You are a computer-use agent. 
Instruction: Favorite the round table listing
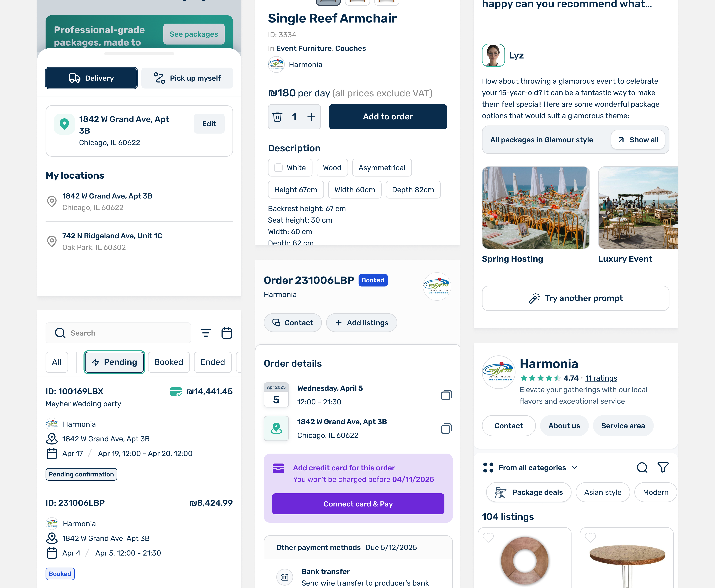pyautogui.click(x=590, y=537)
